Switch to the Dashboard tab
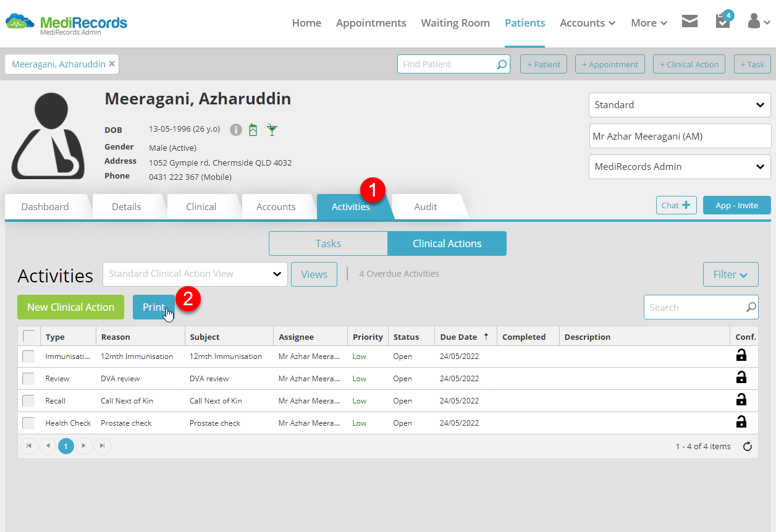The width and height of the screenshot is (776, 532). [45, 206]
